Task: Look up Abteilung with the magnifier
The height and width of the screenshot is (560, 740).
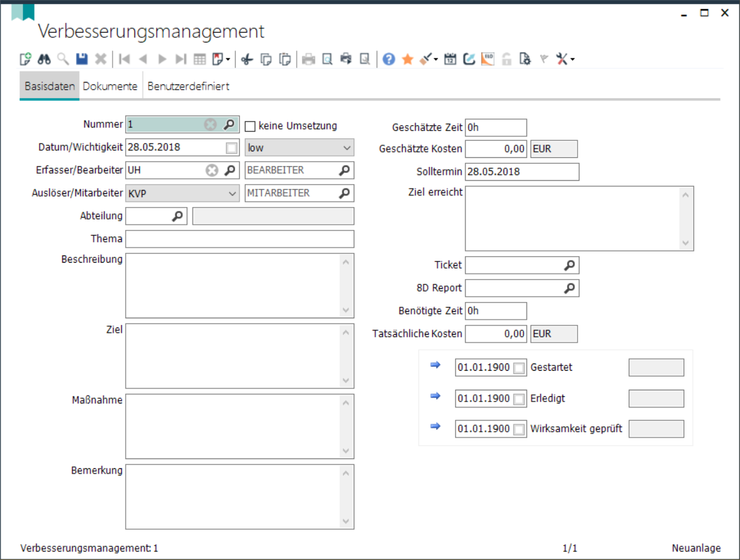Action: pyautogui.click(x=177, y=216)
